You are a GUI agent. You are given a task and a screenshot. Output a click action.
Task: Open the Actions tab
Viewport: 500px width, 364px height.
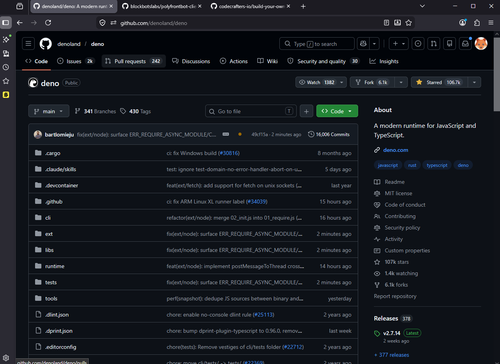pyautogui.click(x=234, y=61)
